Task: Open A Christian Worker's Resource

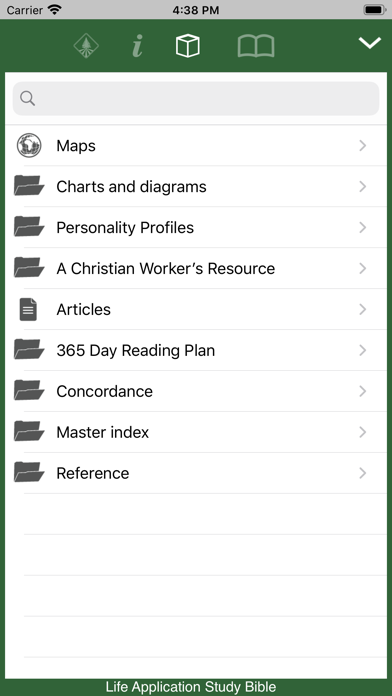Action: [196, 269]
